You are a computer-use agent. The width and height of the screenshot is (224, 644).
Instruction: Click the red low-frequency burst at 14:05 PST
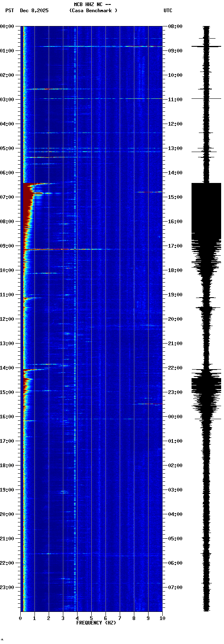point(33,370)
